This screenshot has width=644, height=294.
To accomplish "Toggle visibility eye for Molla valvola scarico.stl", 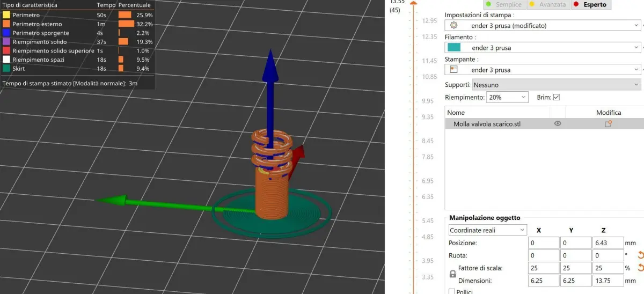I will click(558, 123).
